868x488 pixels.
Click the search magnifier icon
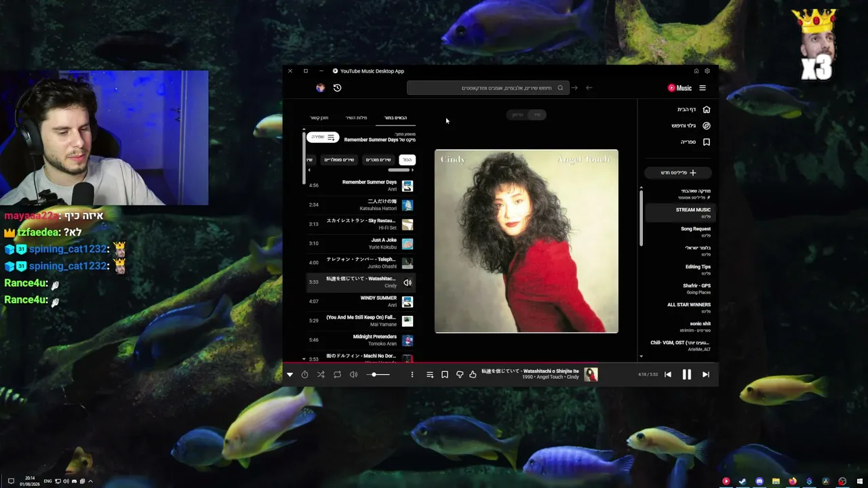[x=560, y=88]
